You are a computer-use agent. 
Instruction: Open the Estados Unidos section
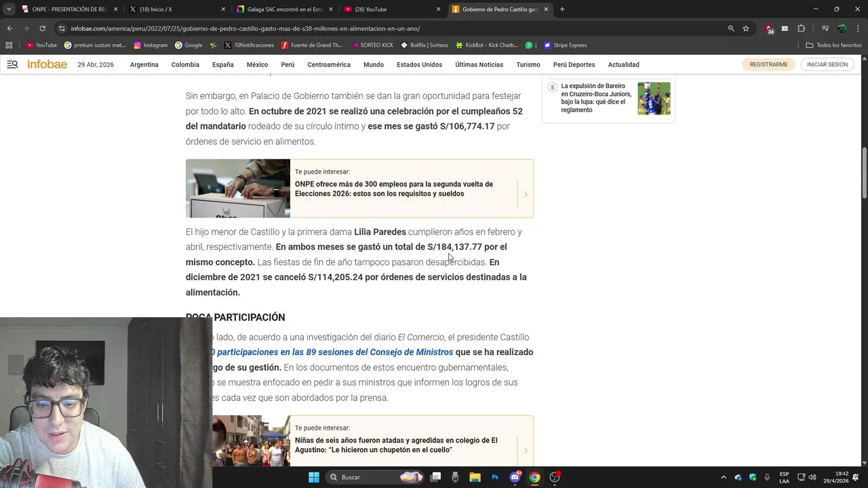(x=419, y=64)
